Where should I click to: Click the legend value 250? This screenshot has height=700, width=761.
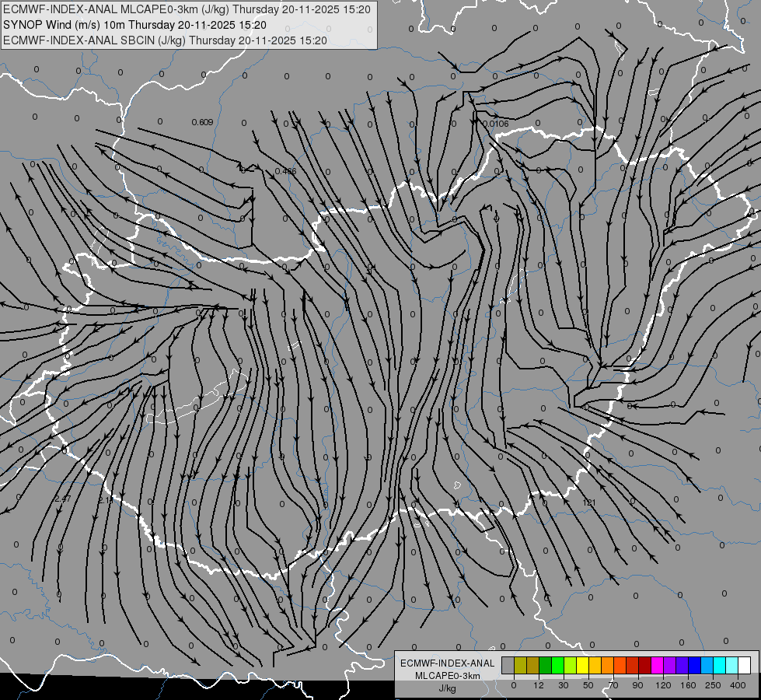click(713, 685)
